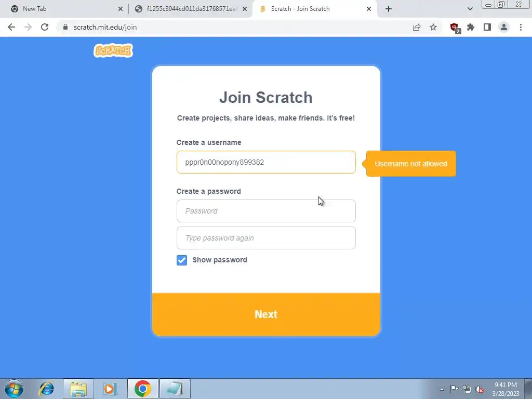Viewport: 532px width, 399px height.
Task: Open the Windows Start menu
Action: 14,389
